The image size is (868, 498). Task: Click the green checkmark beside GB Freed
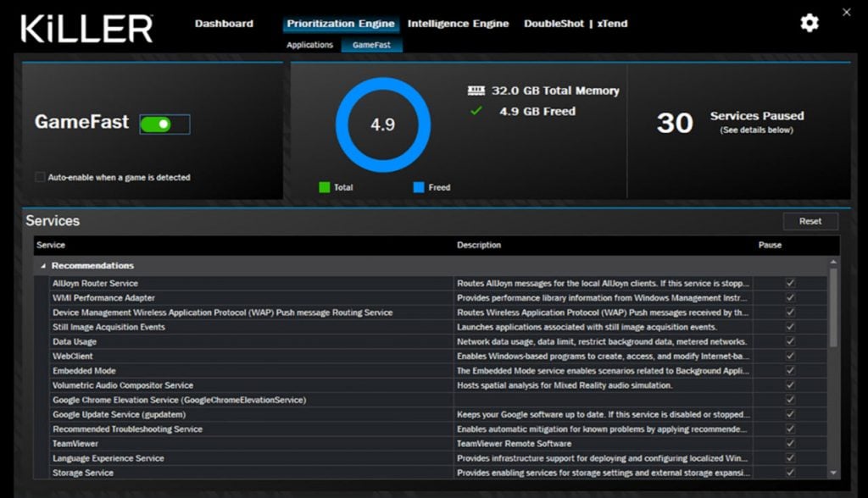click(476, 111)
